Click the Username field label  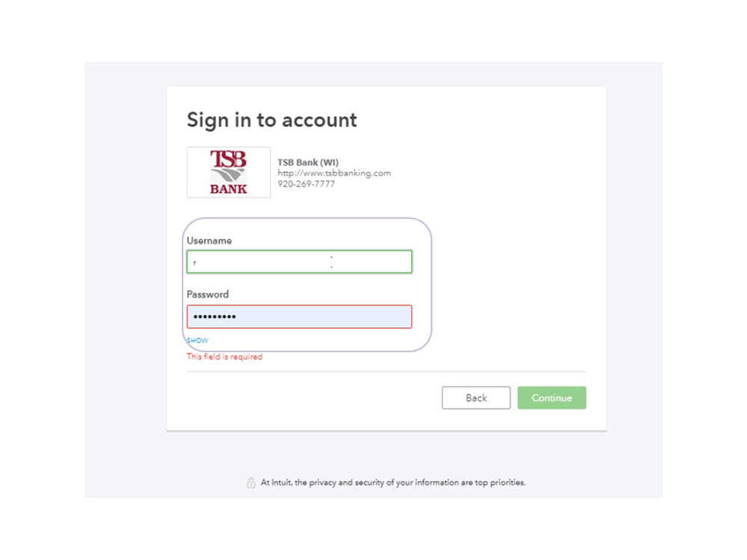click(x=209, y=241)
